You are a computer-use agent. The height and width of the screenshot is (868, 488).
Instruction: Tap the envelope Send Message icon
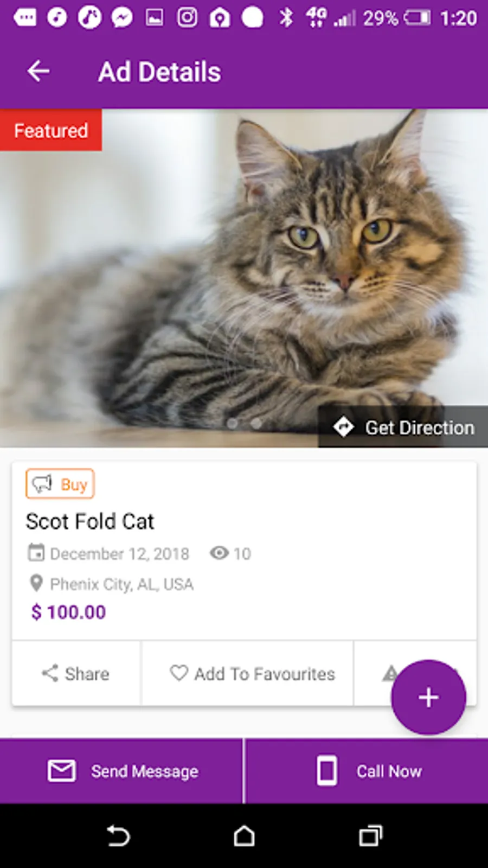coord(62,770)
